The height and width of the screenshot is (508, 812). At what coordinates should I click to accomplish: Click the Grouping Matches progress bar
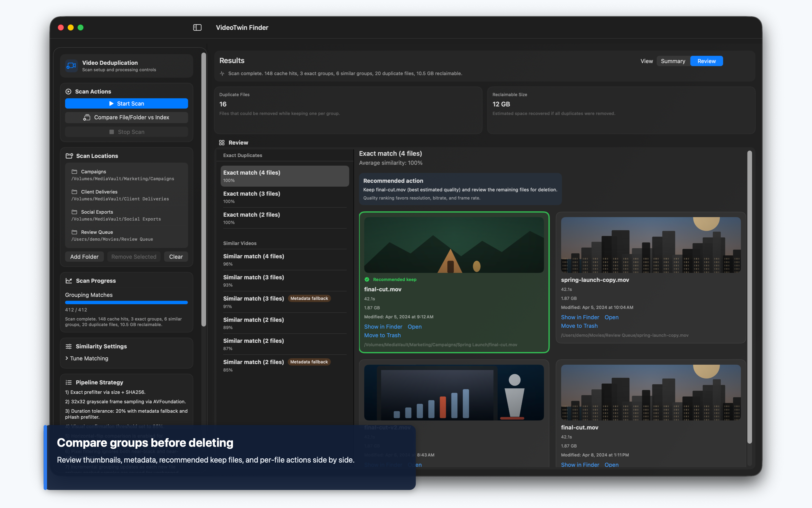pos(127,302)
